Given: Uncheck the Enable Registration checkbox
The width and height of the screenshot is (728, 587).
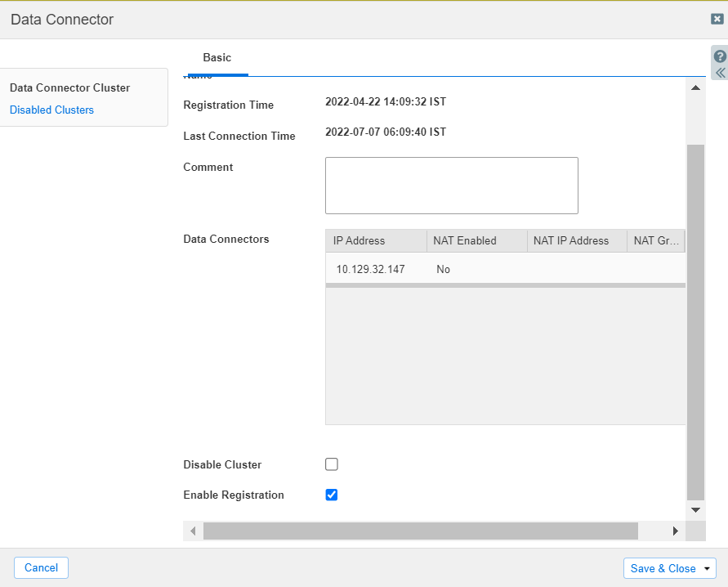Looking at the screenshot, I should 331,494.
